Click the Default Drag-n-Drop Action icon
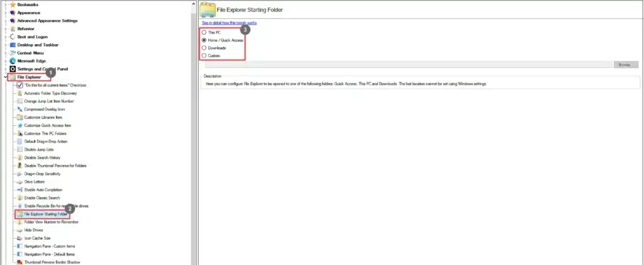Screen dimensions: 644x265 (x=19, y=142)
